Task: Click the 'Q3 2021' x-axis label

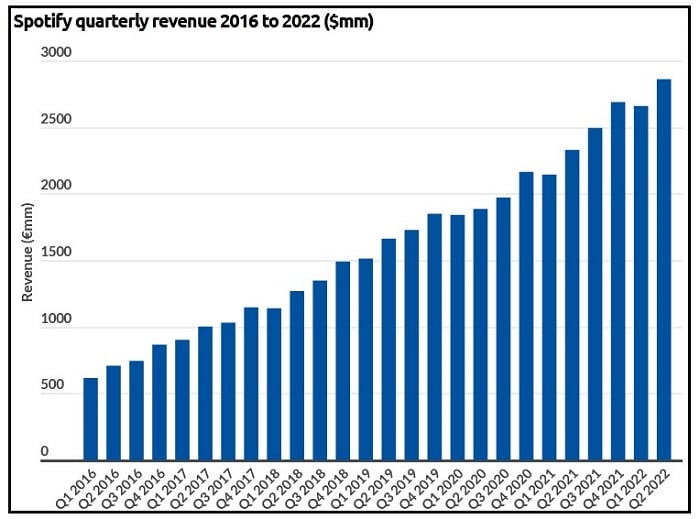Action: tap(581, 489)
